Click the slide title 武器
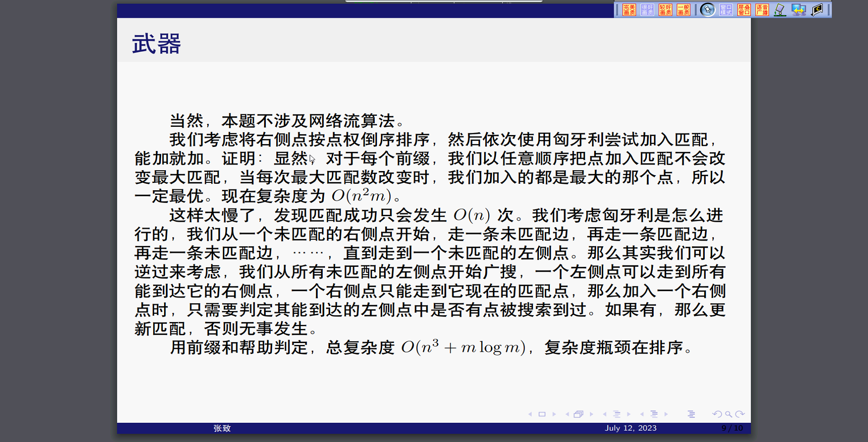The width and height of the screenshot is (868, 442). [156, 44]
